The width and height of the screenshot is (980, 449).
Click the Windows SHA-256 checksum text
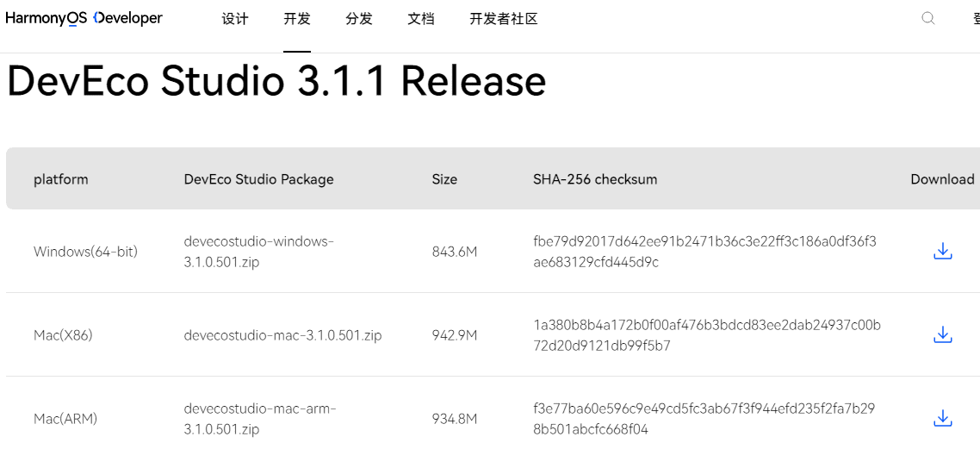704,252
